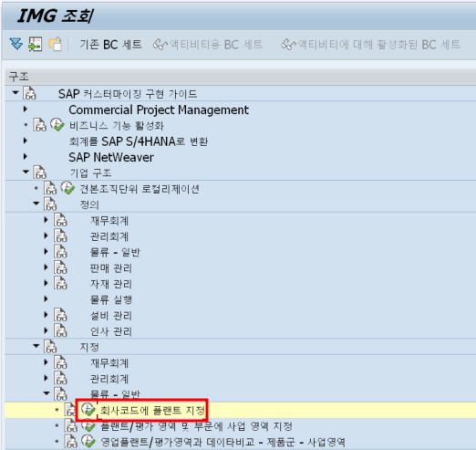The width and height of the screenshot is (476, 450).
Task: Open documentation icon for 정의 node
Action: (x=50, y=204)
